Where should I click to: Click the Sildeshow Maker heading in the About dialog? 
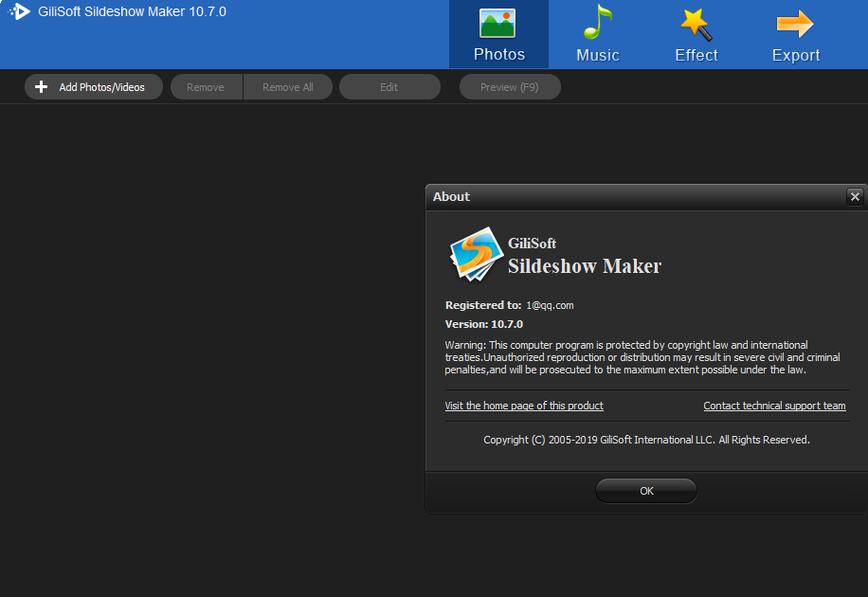[585, 266]
